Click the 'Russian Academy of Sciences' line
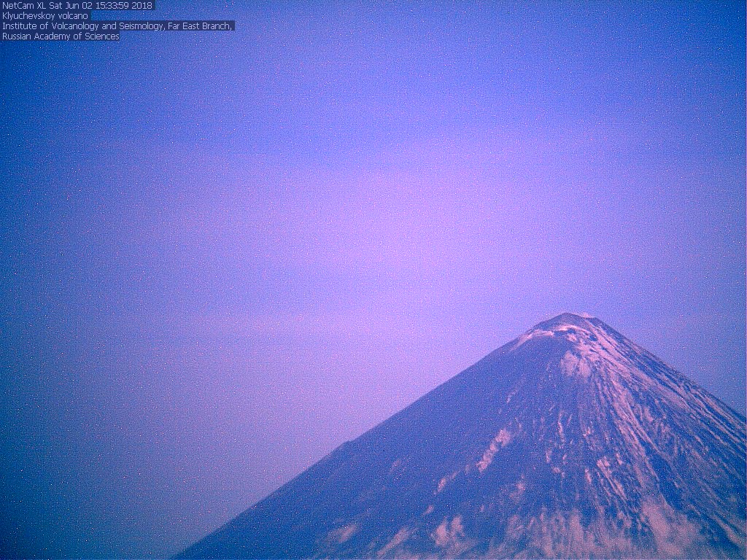 coord(61,36)
